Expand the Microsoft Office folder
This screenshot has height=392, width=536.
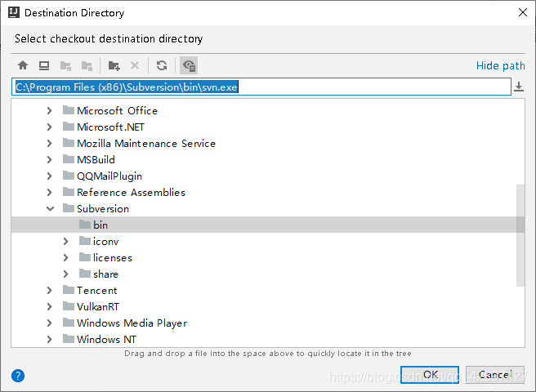point(50,110)
